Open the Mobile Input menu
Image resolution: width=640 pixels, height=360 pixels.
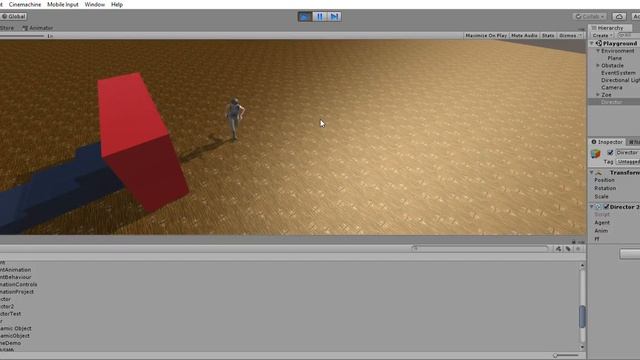click(62, 4)
